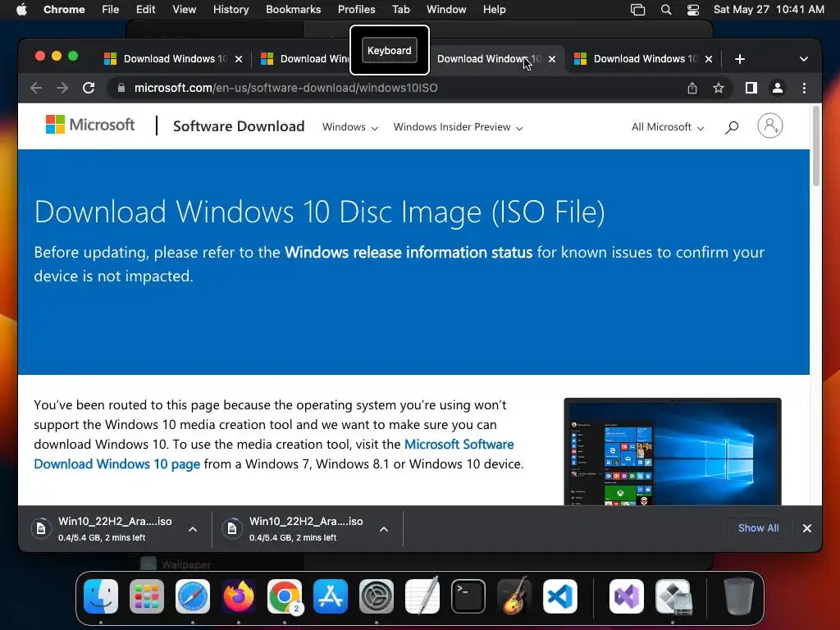Screen dimensions: 840x630
Task: Expand Windows Insider Preview dropdown
Action: point(458,127)
